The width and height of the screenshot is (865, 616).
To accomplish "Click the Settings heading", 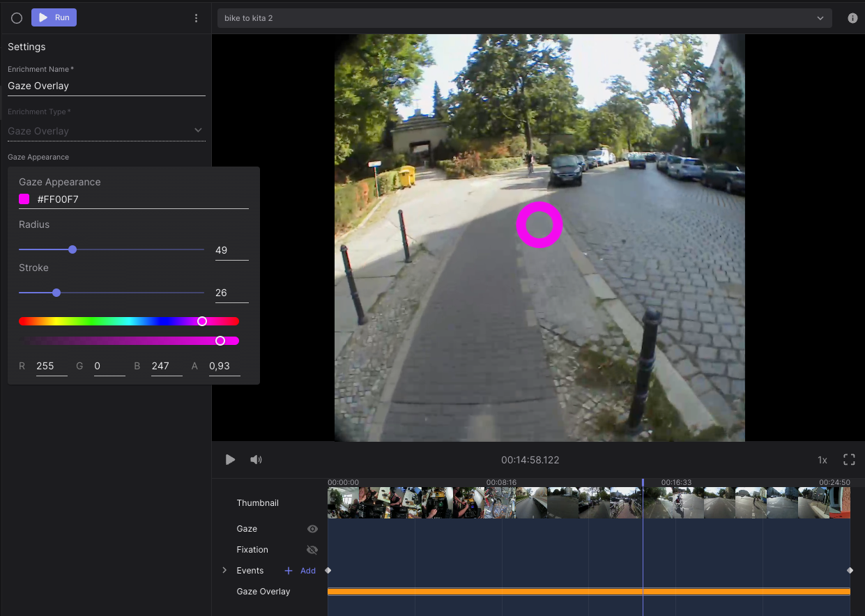I will [x=26, y=47].
